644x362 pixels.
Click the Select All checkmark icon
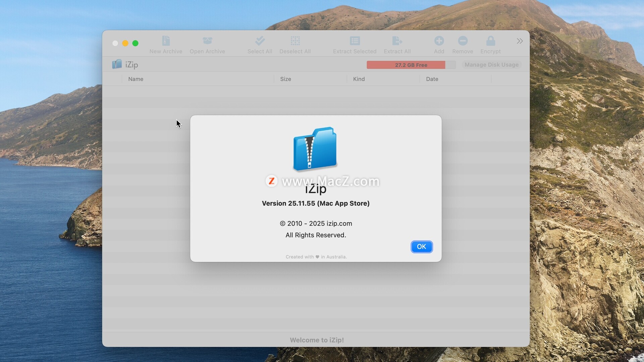coord(260,41)
